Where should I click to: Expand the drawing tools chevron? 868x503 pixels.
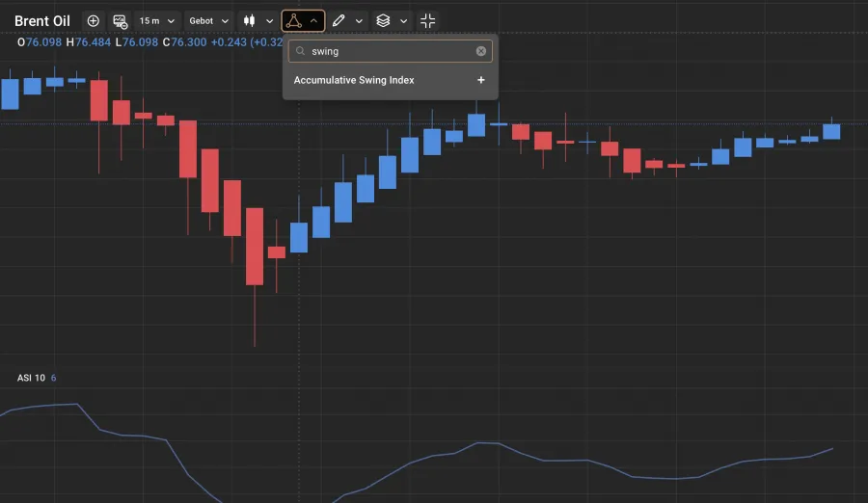pyautogui.click(x=360, y=21)
